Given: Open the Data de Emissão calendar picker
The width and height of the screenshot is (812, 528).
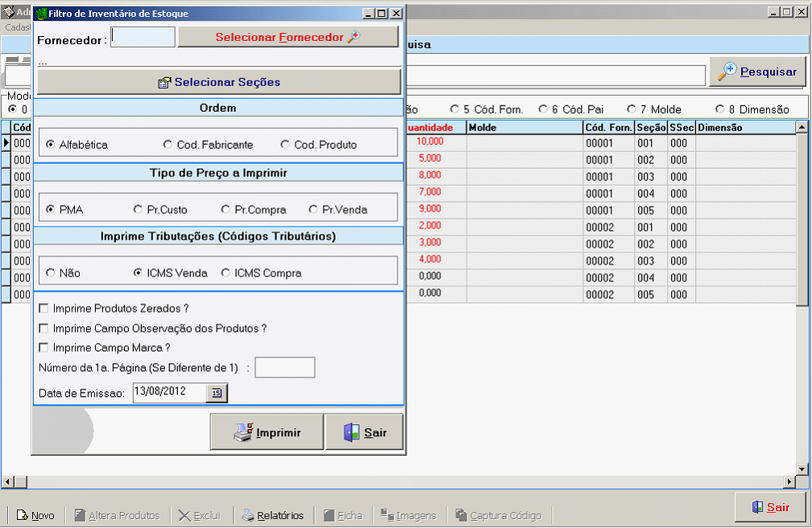Looking at the screenshot, I should coord(217,393).
